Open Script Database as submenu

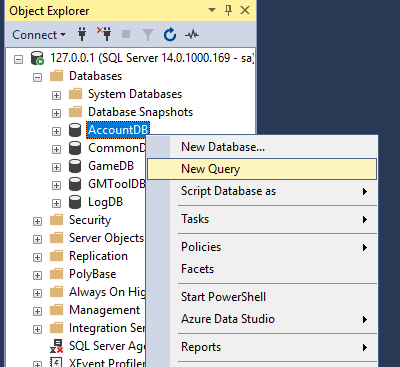pos(262,191)
